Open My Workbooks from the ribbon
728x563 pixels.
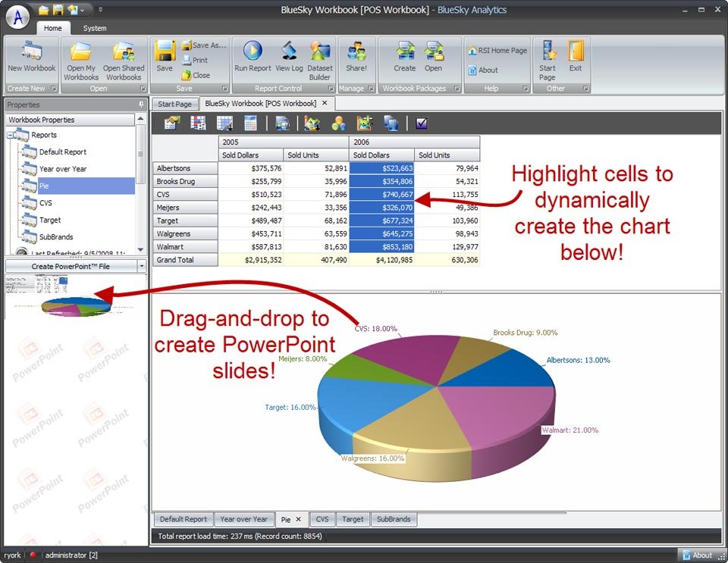(x=81, y=61)
